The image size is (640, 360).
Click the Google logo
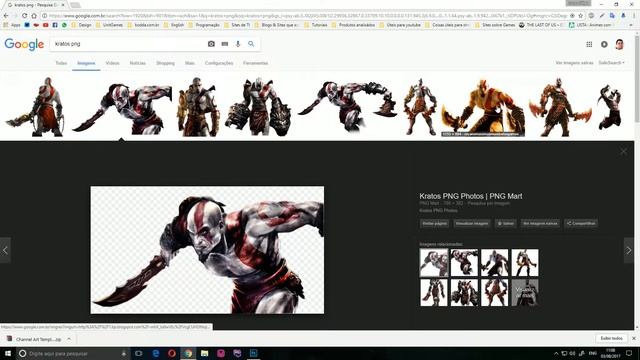tap(24, 44)
